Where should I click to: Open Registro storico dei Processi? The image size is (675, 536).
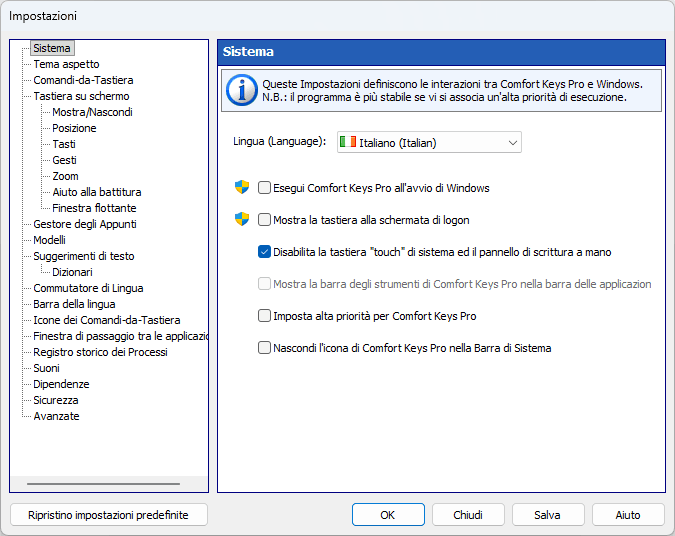pyautogui.click(x=100, y=352)
